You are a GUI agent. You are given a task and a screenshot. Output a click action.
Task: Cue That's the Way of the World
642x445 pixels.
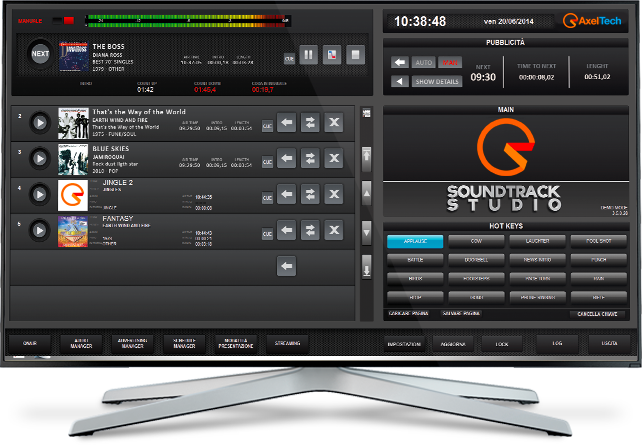click(x=267, y=126)
